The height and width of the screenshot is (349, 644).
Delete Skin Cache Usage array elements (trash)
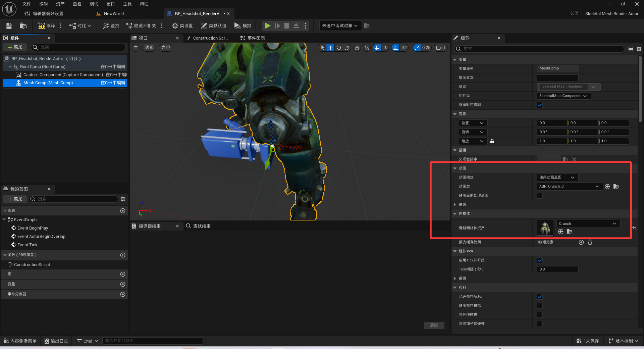pos(590,242)
